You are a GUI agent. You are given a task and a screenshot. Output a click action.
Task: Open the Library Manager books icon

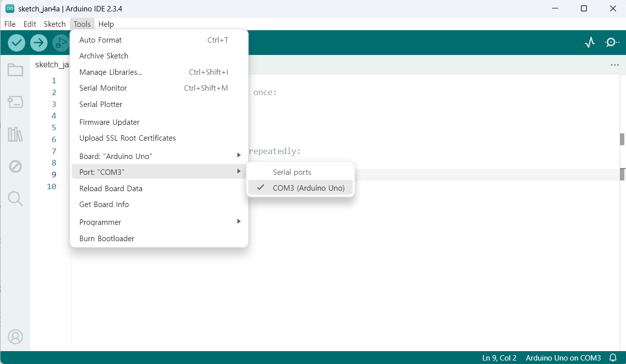tap(15, 134)
